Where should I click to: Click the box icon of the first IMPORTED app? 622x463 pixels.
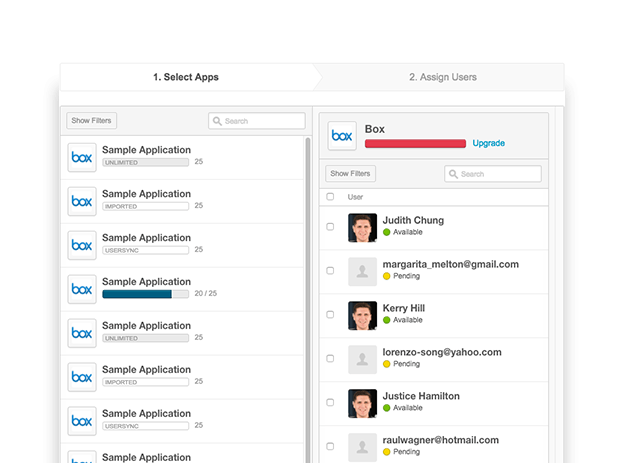coord(82,202)
